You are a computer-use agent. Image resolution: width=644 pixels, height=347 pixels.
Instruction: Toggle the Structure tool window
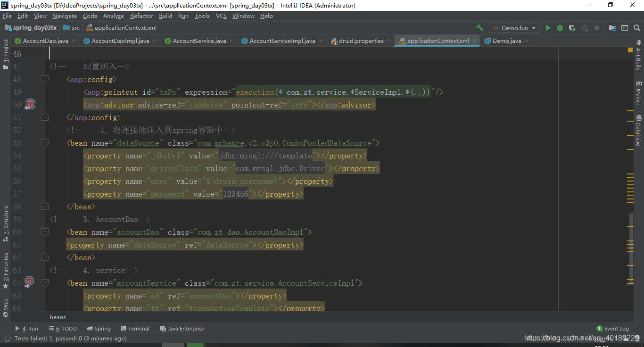5,223
